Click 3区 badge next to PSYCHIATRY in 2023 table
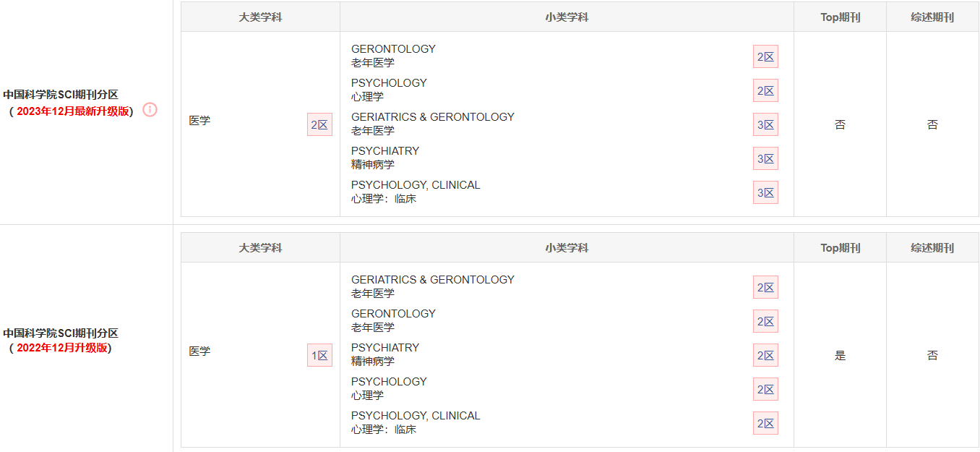The image size is (980, 452). (x=765, y=158)
